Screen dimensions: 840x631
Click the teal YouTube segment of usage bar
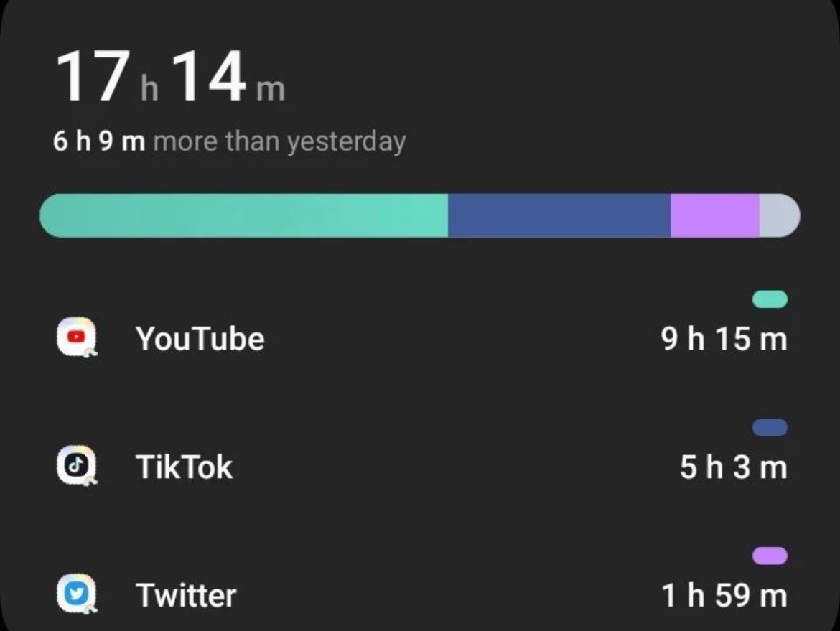(244, 215)
